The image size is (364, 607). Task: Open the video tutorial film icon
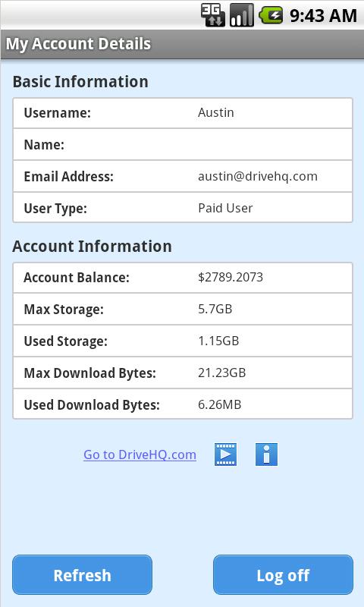[225, 454]
